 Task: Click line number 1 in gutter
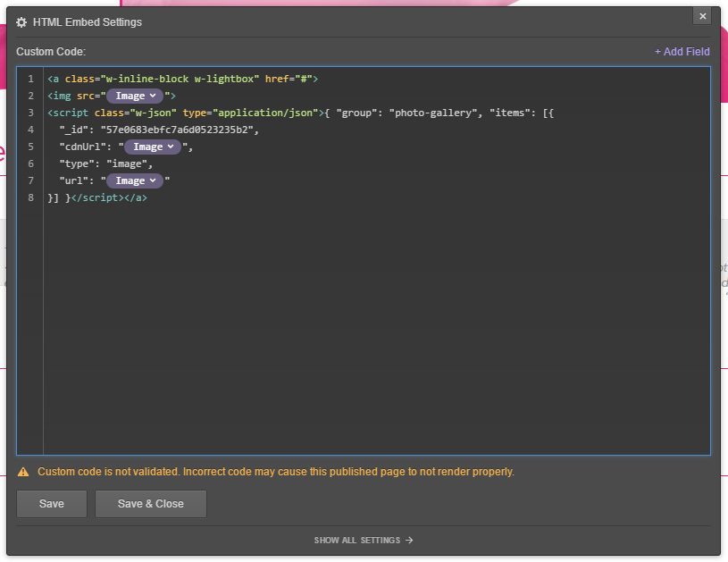pos(30,79)
